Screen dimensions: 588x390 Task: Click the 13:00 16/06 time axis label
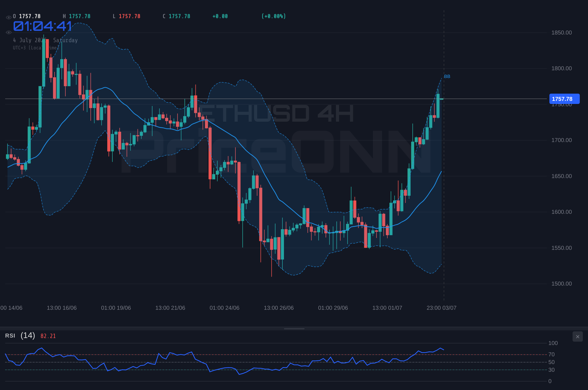pyautogui.click(x=62, y=308)
